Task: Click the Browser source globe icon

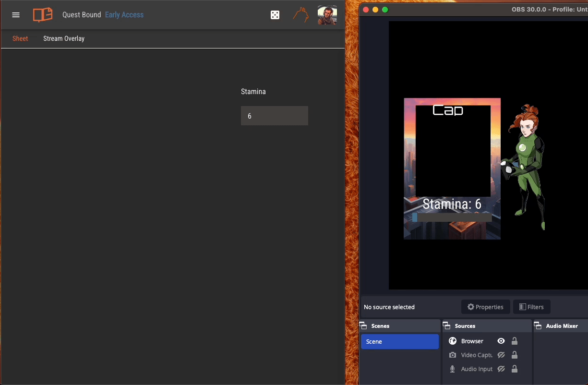Action: (x=452, y=341)
